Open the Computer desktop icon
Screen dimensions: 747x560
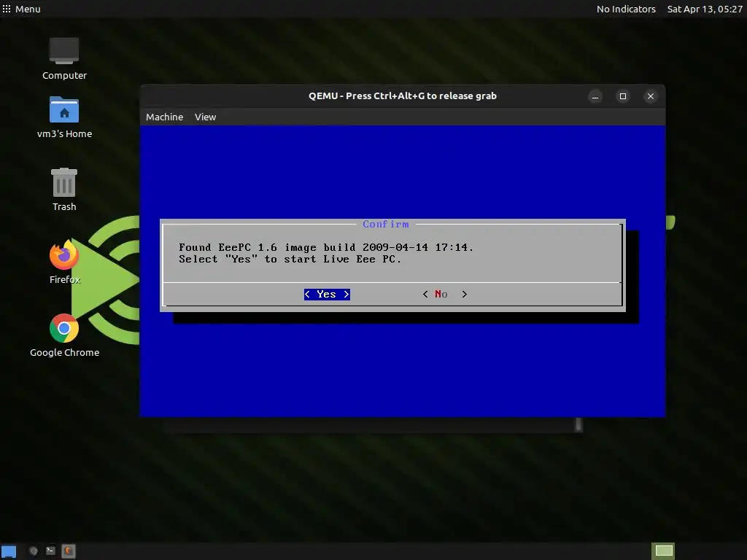pos(64,59)
